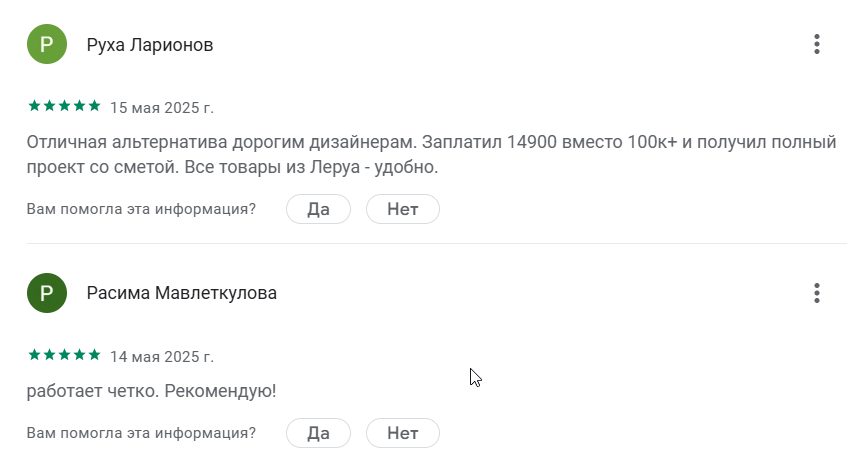Click the reviewer name Руха Ларионов
Image resolution: width=864 pixels, height=453 pixels.
pyautogui.click(x=150, y=45)
